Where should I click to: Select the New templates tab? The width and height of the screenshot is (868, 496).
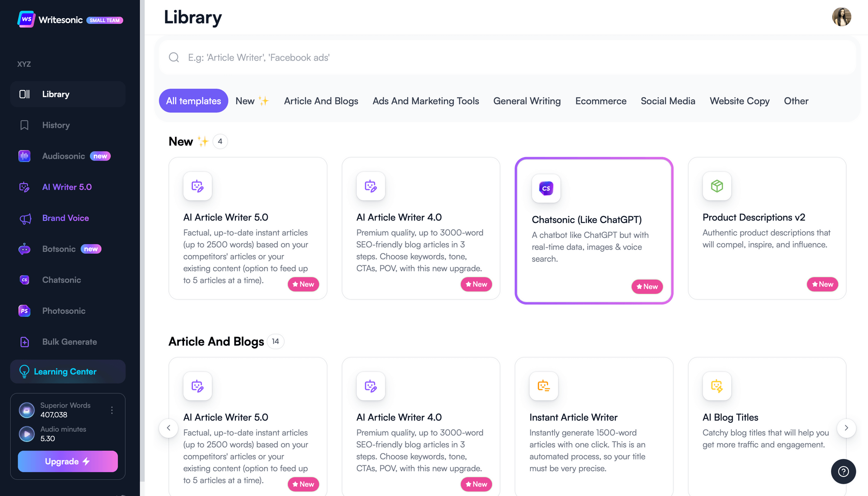(252, 100)
